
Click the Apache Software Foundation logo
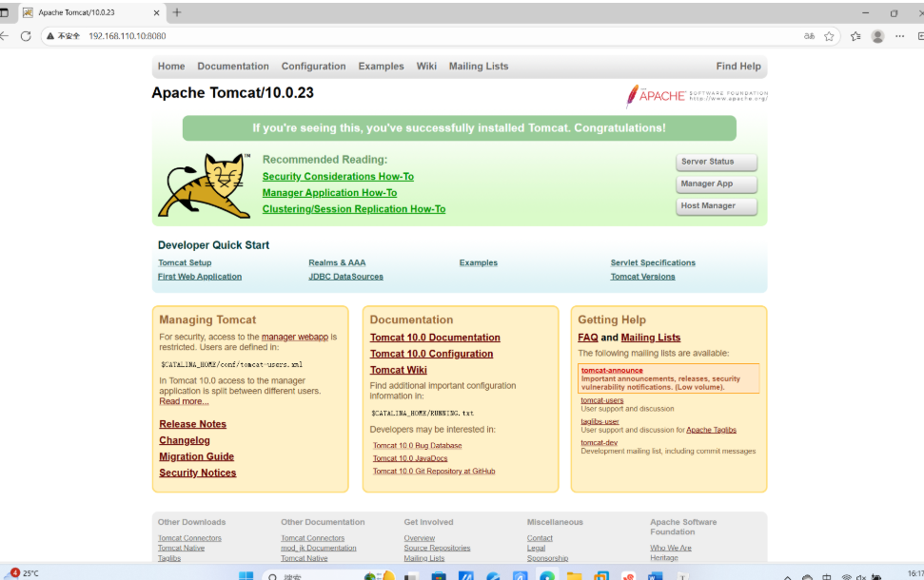[x=697, y=96]
